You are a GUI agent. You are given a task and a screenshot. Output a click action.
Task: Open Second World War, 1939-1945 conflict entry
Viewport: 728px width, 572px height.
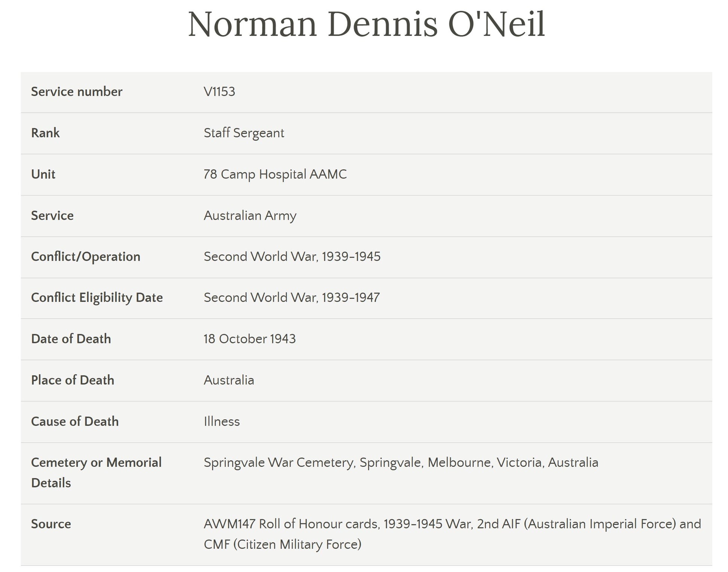[292, 257]
